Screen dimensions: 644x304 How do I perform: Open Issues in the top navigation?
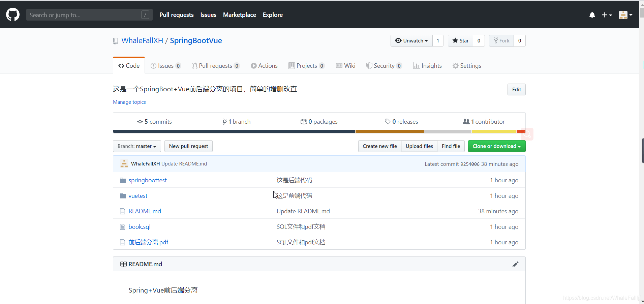(208, 15)
